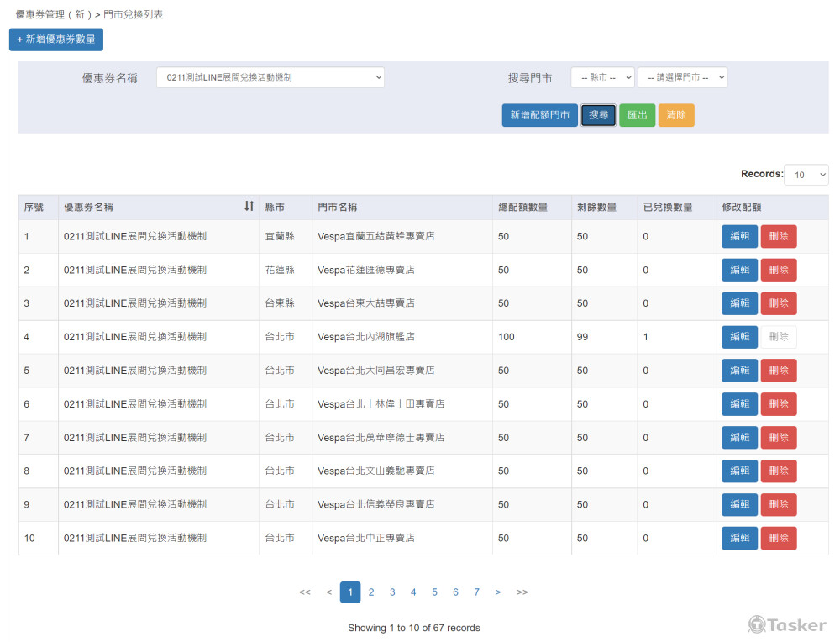This screenshot has height=642, width=840.
Task: Delete the Vespa台北中正專賣店 entry
Action: tap(779, 538)
